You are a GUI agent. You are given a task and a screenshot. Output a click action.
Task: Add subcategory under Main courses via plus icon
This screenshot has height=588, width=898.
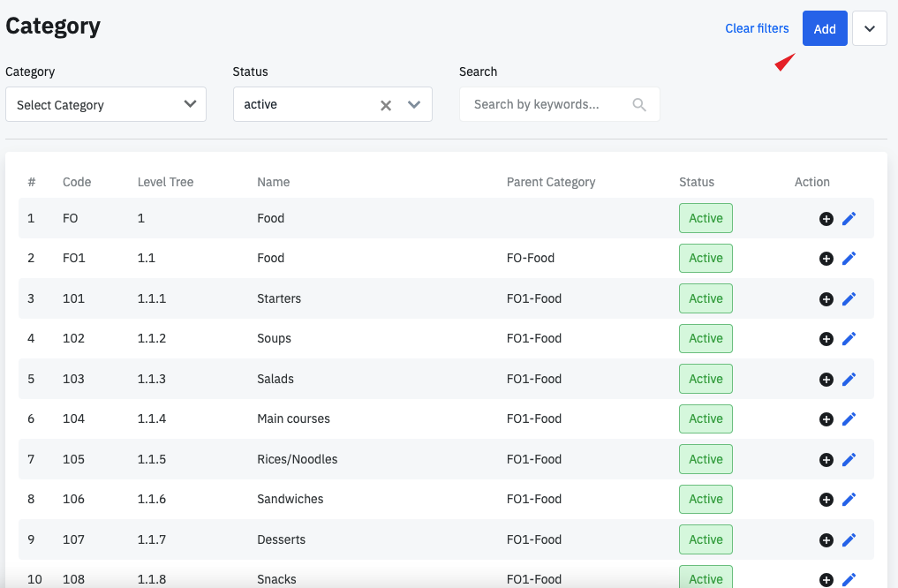[x=826, y=419]
